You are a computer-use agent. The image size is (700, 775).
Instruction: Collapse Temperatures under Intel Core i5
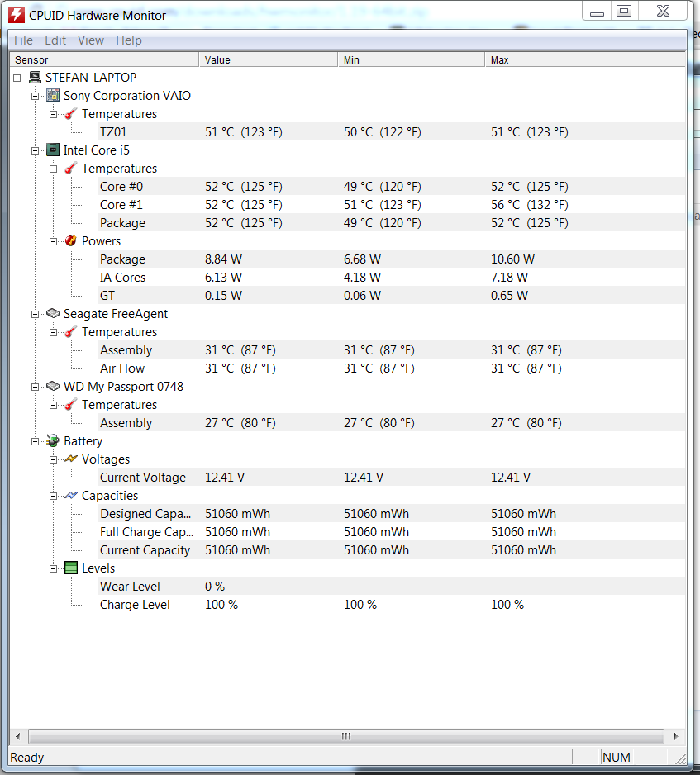(x=54, y=169)
